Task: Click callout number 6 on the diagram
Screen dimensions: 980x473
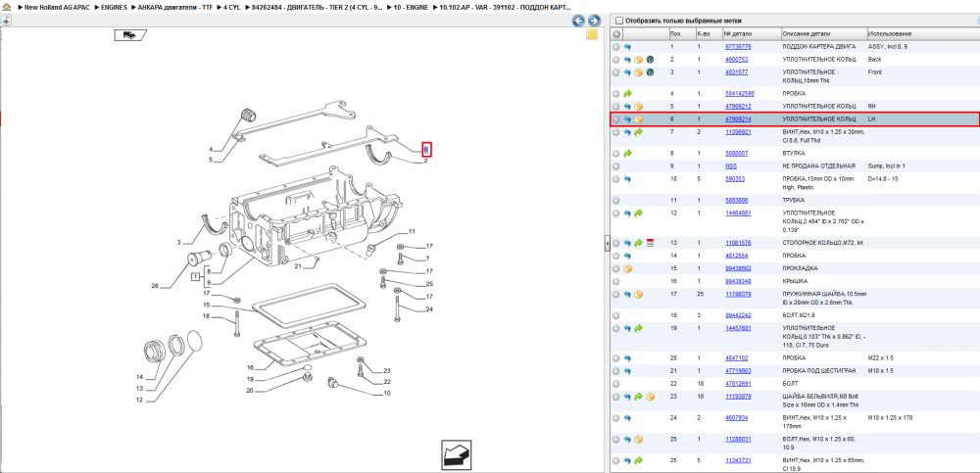Action: point(426,150)
